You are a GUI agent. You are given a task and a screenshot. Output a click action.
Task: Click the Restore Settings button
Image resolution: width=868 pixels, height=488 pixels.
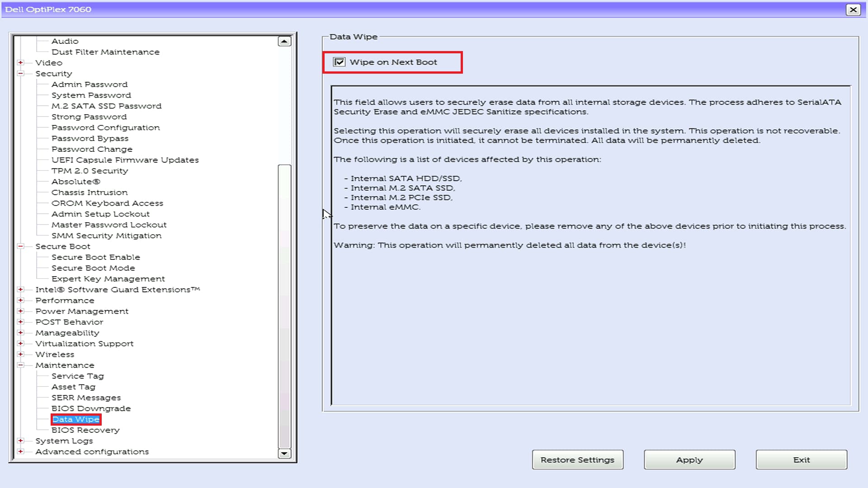coord(577,460)
